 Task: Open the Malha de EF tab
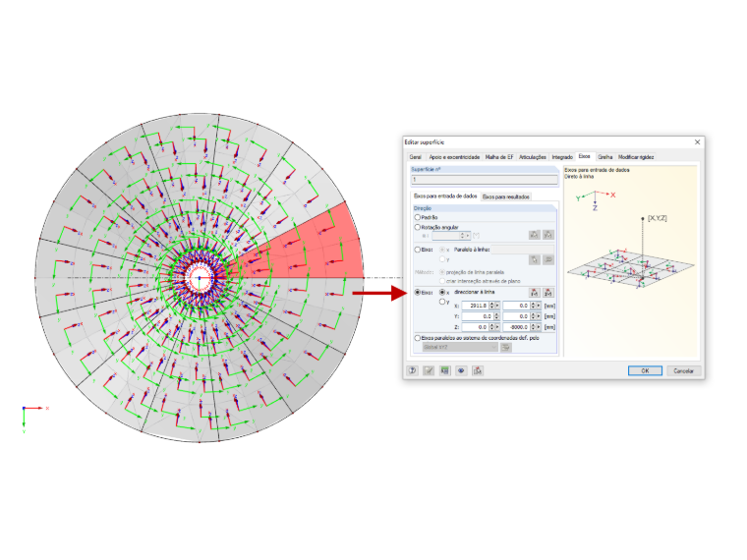[499, 156]
